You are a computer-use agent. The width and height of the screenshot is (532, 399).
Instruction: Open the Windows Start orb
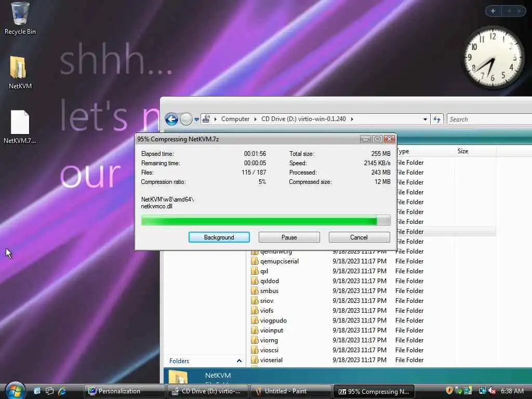tap(15, 391)
